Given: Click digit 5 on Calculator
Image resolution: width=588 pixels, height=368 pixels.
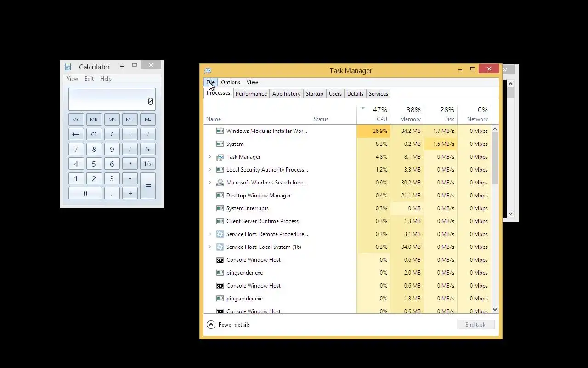Looking at the screenshot, I should [x=94, y=164].
